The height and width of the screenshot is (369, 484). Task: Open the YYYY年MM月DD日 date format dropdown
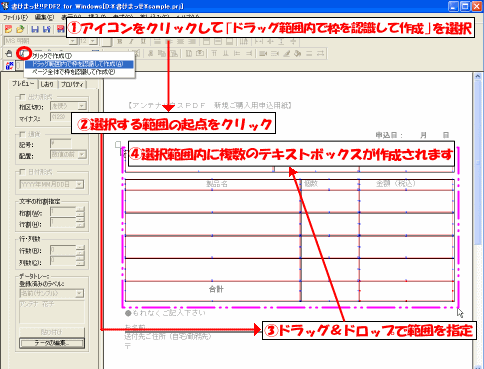pos(79,184)
